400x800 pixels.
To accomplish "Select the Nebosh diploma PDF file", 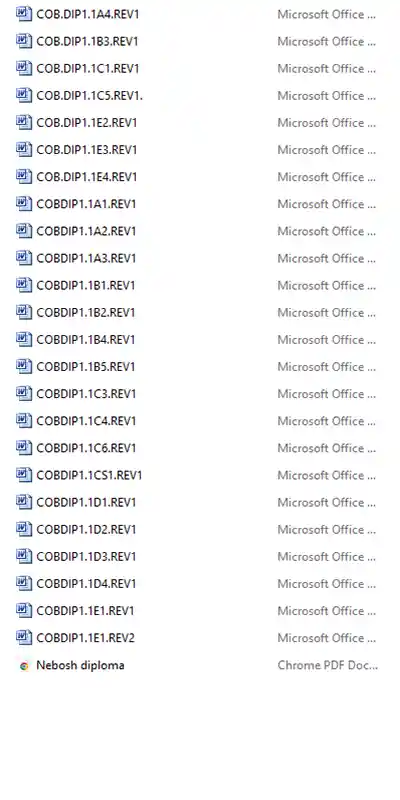I will (80, 665).
